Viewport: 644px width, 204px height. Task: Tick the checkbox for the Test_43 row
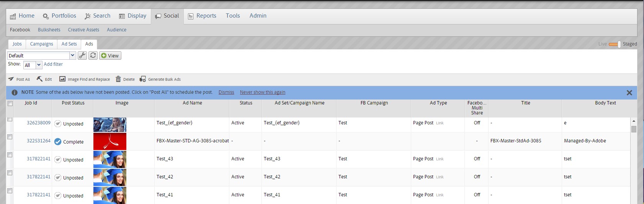[10, 155]
